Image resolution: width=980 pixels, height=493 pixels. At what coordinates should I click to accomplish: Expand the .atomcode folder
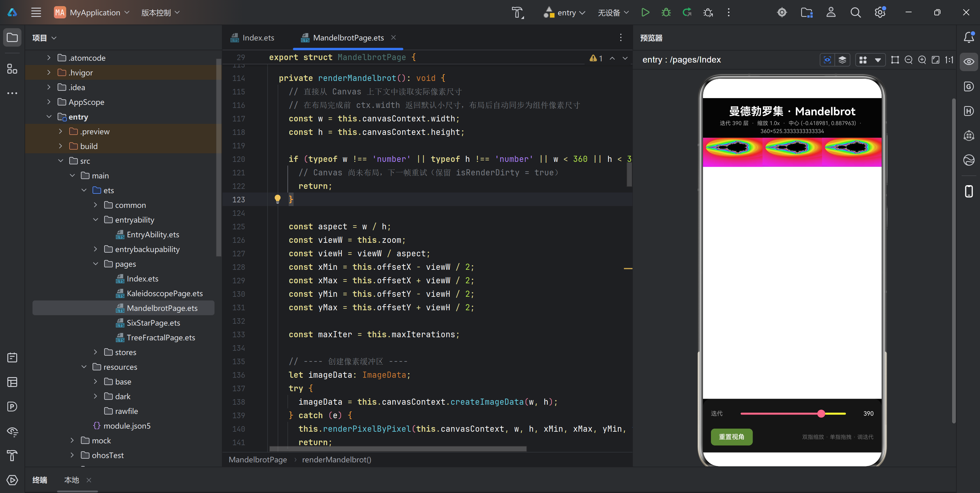[49, 58]
